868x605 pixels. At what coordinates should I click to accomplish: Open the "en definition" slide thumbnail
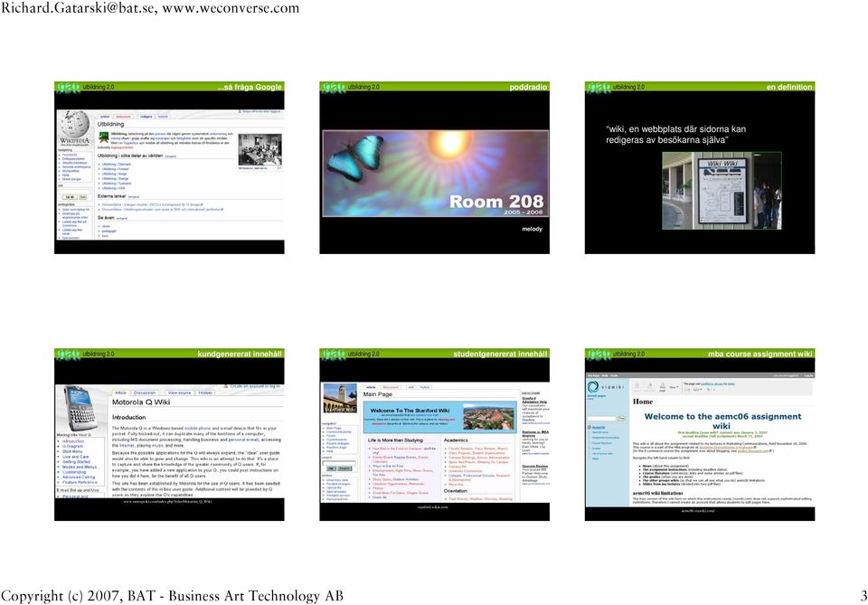(700, 167)
